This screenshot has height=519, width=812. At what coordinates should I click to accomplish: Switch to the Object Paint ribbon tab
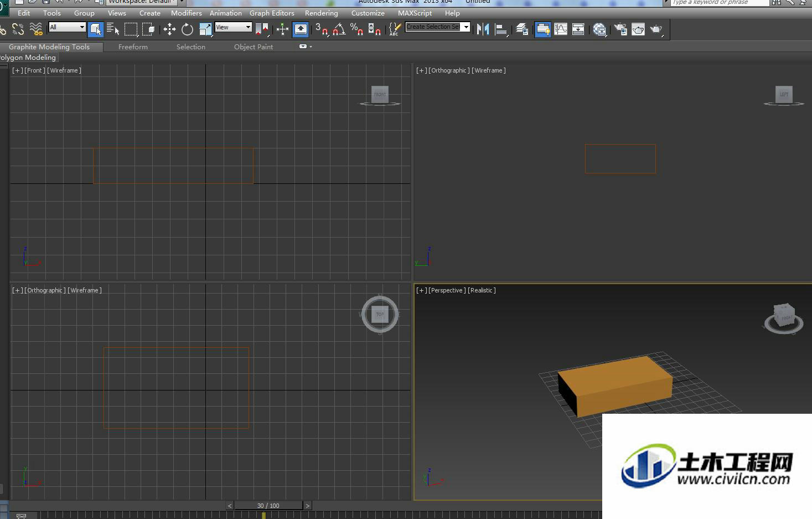(x=254, y=47)
